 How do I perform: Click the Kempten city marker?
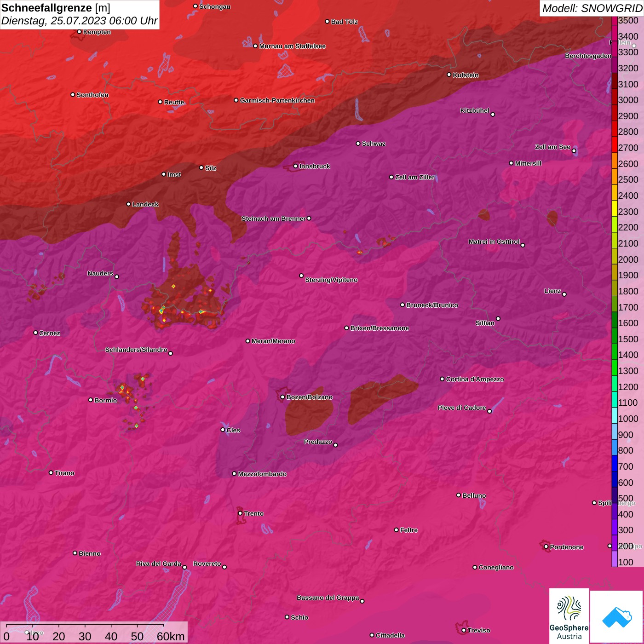click(x=80, y=32)
